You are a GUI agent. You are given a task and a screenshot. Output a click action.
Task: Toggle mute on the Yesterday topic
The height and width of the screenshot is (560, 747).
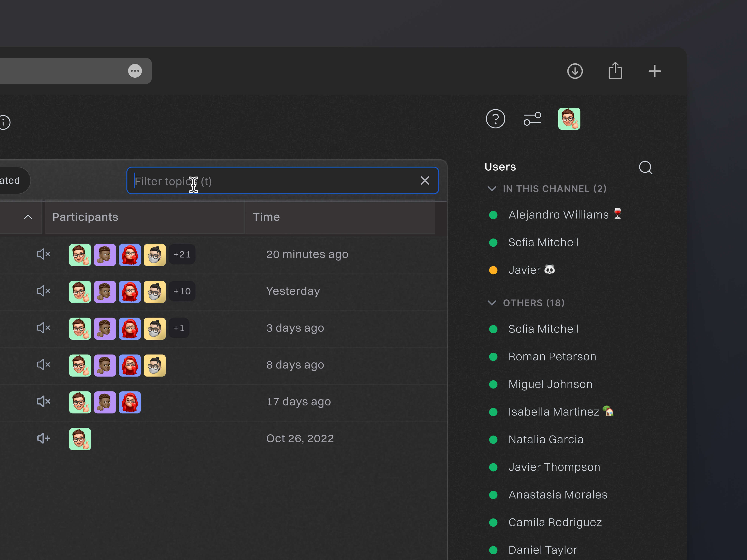[x=43, y=291]
